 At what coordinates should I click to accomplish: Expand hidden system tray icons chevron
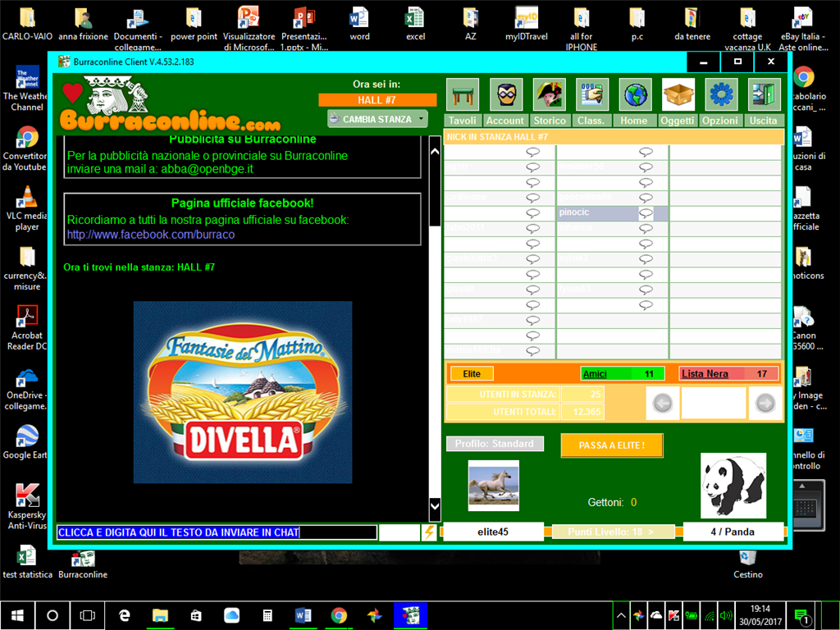pyautogui.click(x=621, y=615)
